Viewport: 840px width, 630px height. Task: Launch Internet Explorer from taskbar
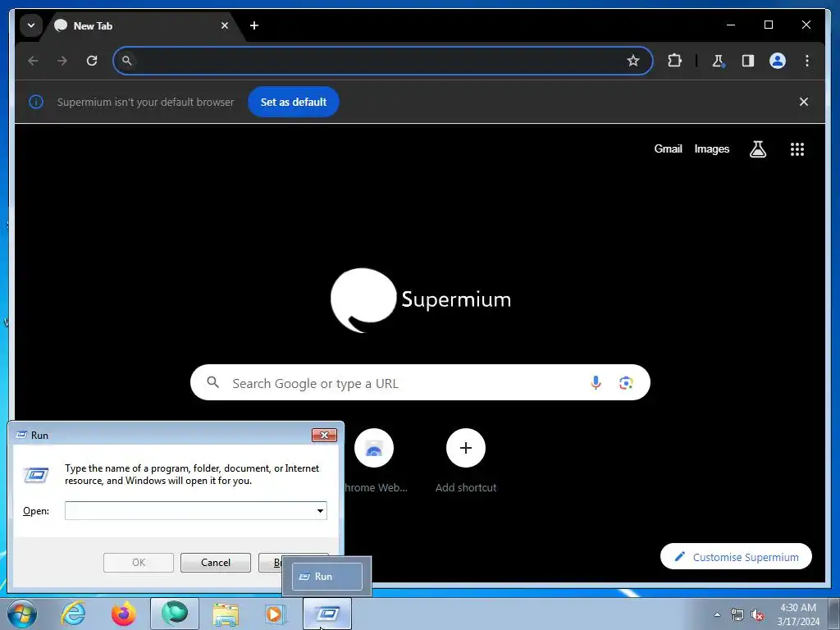pyautogui.click(x=73, y=614)
